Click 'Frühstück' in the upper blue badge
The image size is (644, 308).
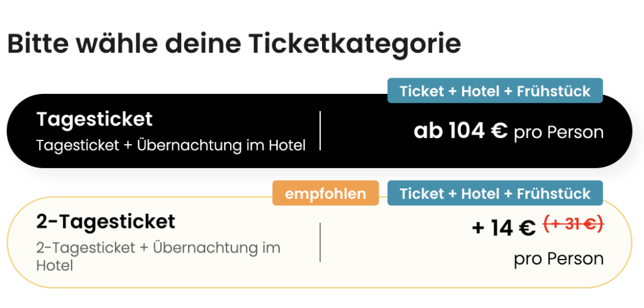pos(554,91)
